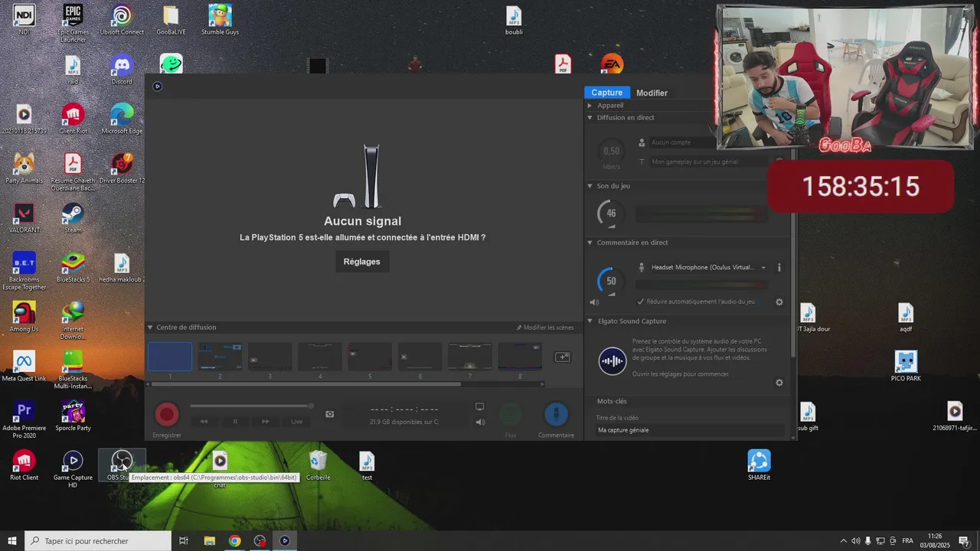Click the rewind playback button

click(204, 422)
